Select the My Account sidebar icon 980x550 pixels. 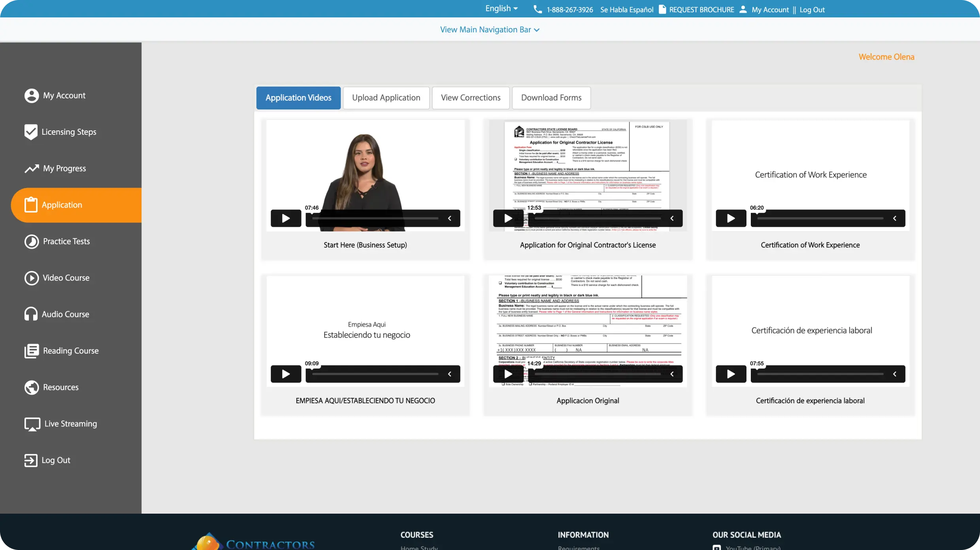31,95
